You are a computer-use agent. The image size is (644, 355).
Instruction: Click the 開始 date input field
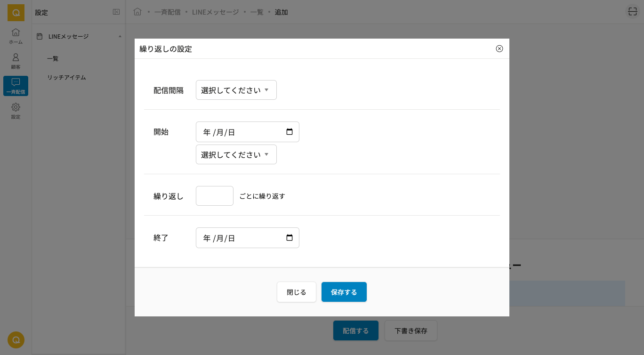(x=240, y=132)
